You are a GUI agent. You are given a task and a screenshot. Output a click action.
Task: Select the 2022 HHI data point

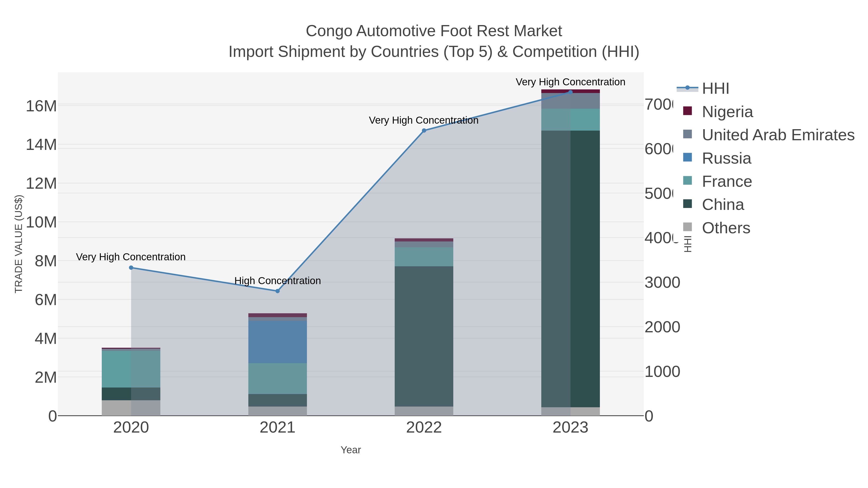[424, 131]
